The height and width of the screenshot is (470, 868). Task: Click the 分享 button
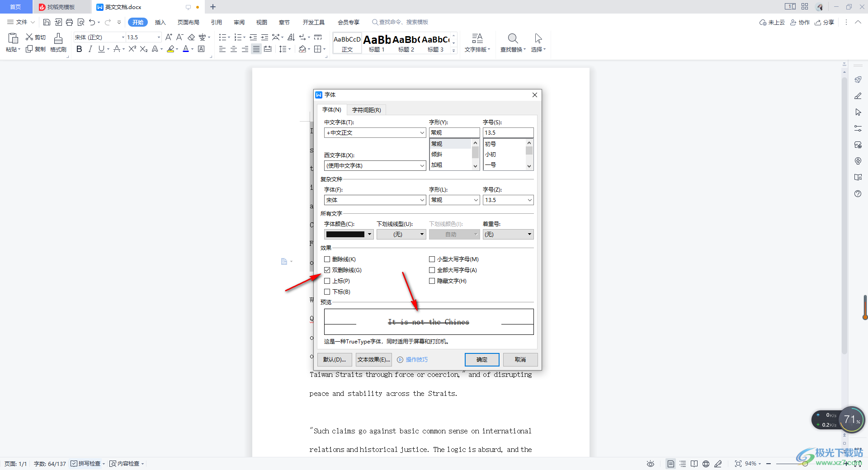pos(825,22)
